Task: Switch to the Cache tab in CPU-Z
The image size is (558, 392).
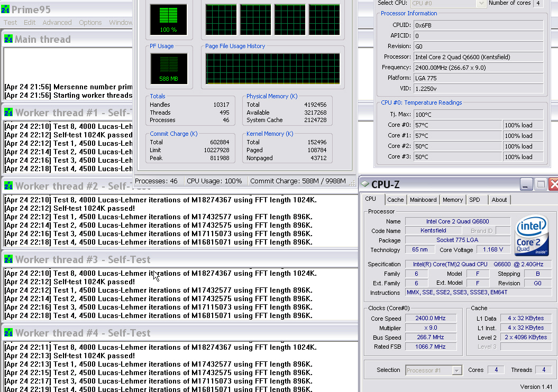Action: pos(396,200)
